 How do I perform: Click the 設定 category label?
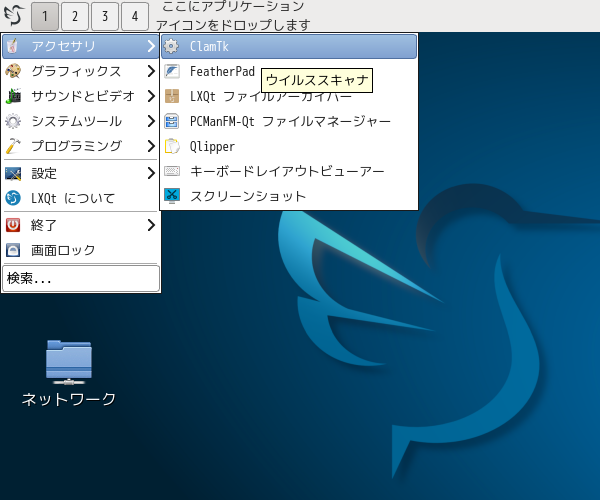coord(44,174)
